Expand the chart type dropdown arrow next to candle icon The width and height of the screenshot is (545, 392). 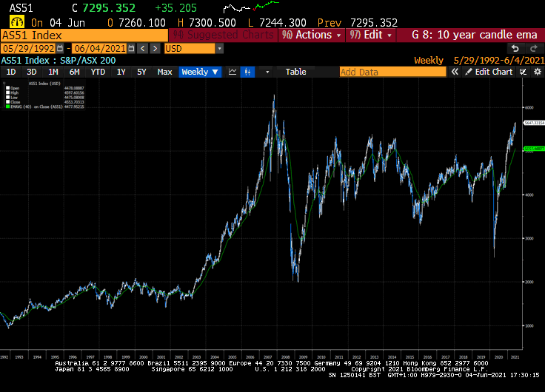click(267, 72)
